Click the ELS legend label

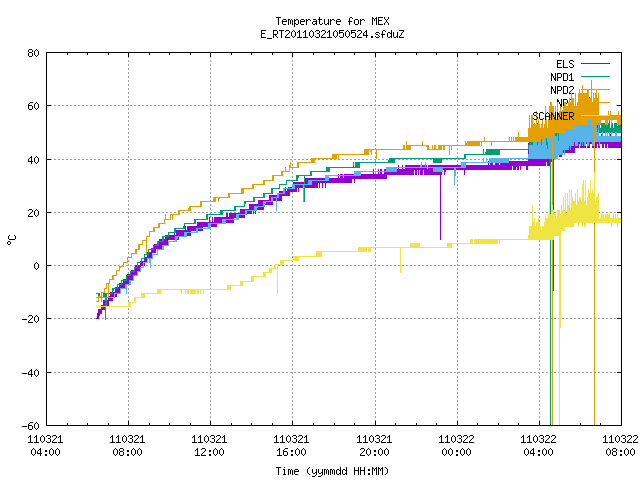coord(565,64)
